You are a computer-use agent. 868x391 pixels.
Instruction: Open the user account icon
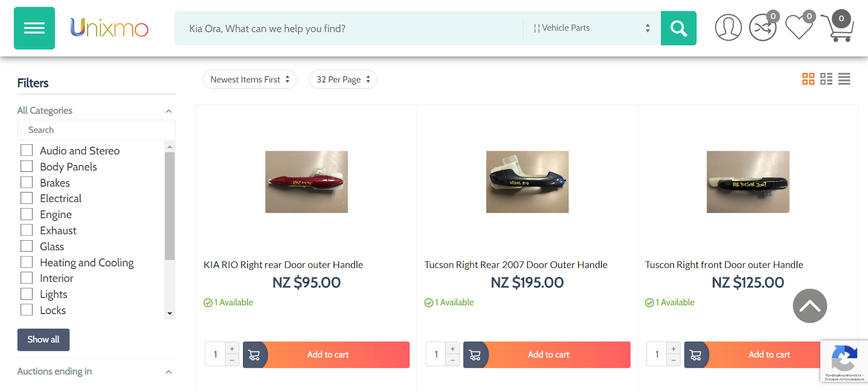coord(728,28)
